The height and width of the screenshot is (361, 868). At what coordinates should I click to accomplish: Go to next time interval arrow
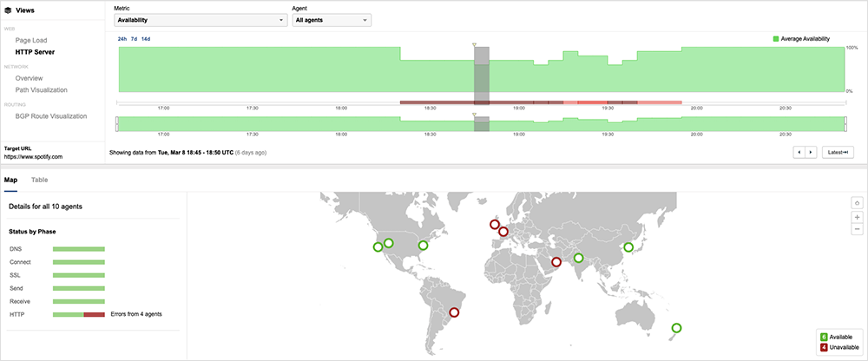click(x=812, y=152)
